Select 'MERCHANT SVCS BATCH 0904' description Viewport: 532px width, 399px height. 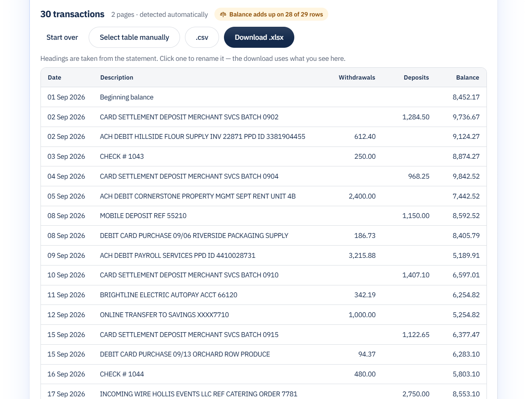point(189,176)
